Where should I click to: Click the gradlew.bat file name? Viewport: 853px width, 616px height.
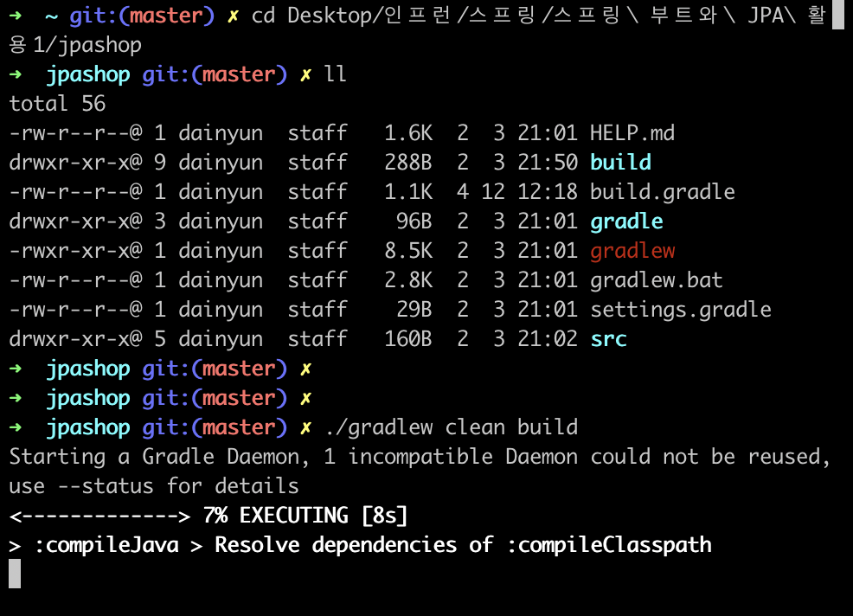(657, 281)
